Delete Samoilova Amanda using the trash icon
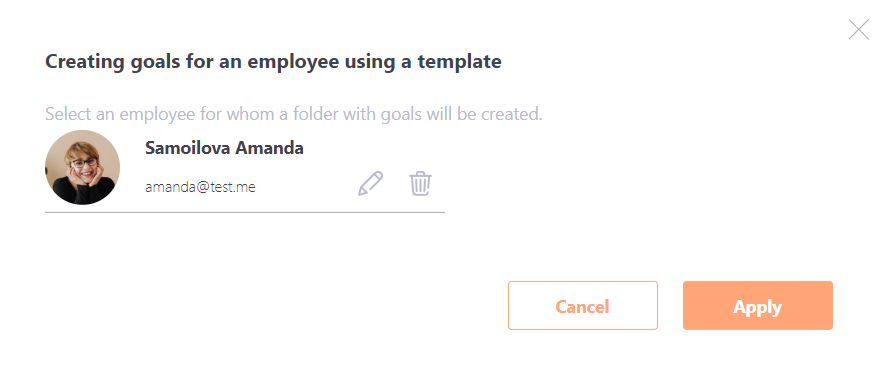Image resolution: width=892 pixels, height=372 pixels. 420,183
